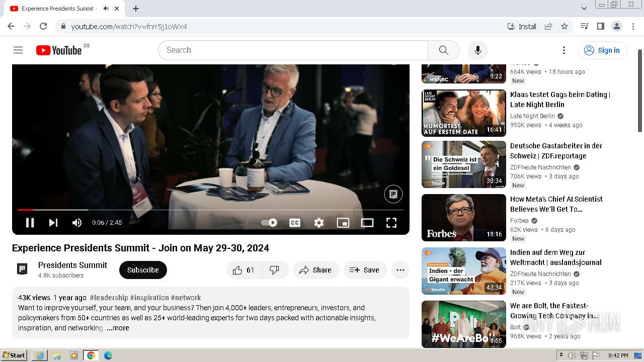Viewport: 644px width, 362px height.
Task: Sign in to YouTube
Action: click(603, 50)
